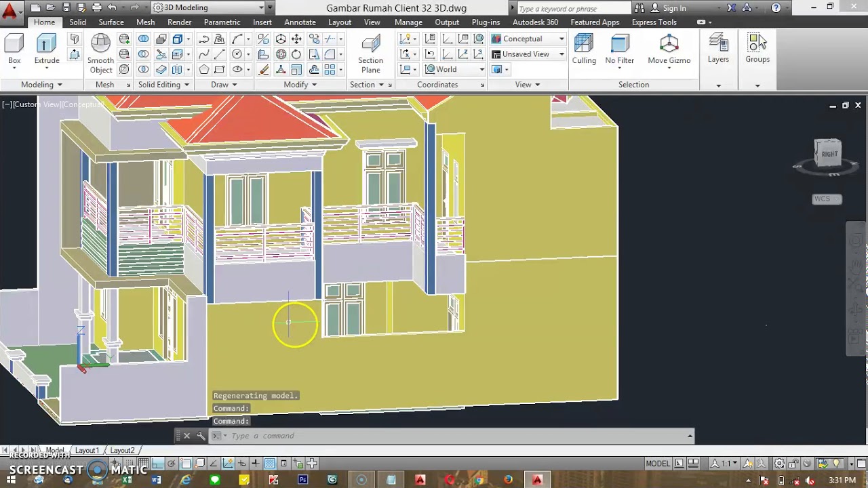This screenshot has height=488, width=868.
Task: Open the Surface ribbon tab
Action: click(111, 22)
